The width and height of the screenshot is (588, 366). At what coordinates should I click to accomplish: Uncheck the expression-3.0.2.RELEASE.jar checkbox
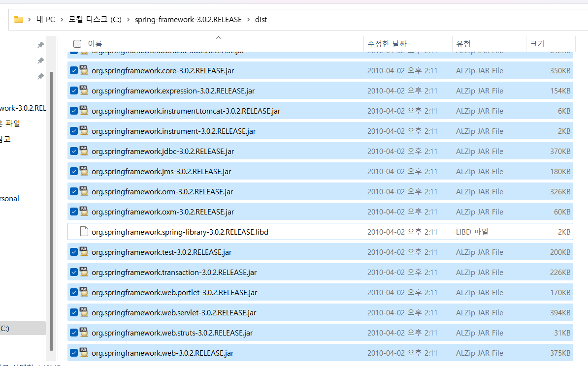point(74,91)
